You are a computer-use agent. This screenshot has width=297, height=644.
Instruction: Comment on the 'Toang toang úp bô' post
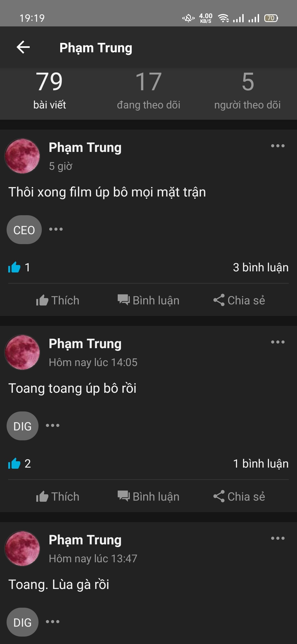tap(148, 496)
